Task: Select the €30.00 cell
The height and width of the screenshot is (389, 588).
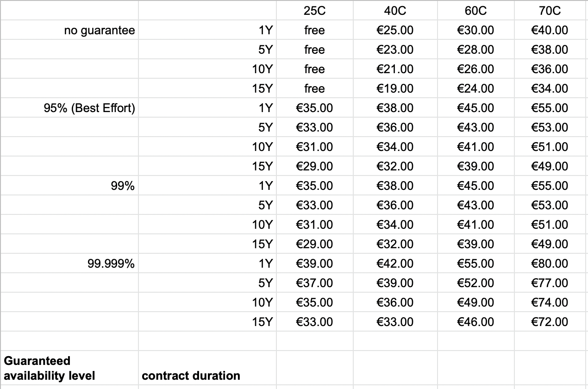Action: pyautogui.click(x=475, y=31)
